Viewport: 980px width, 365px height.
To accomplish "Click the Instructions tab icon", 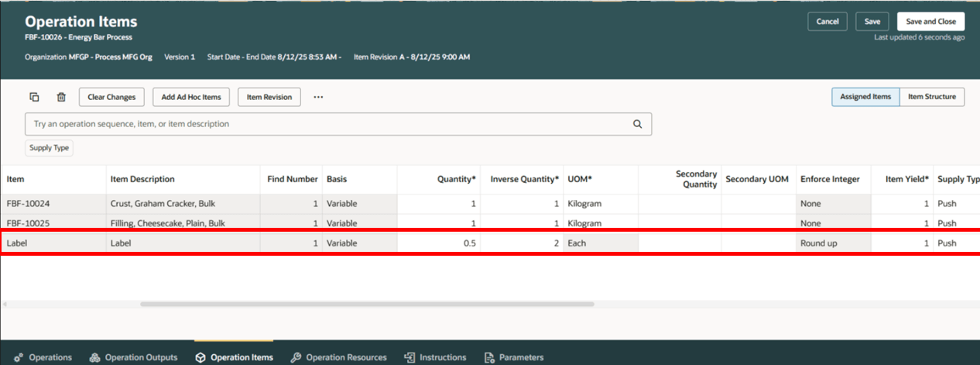I will [409, 357].
